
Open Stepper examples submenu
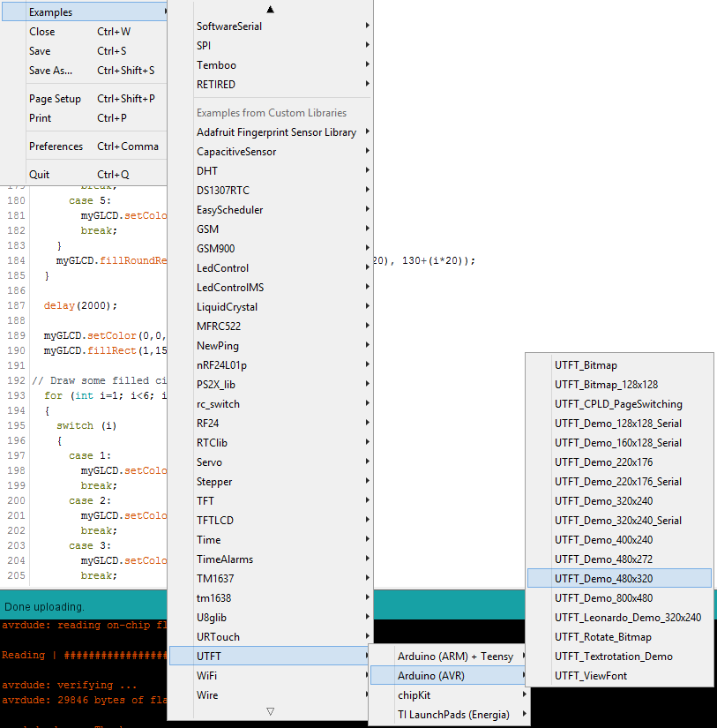[x=270, y=482]
